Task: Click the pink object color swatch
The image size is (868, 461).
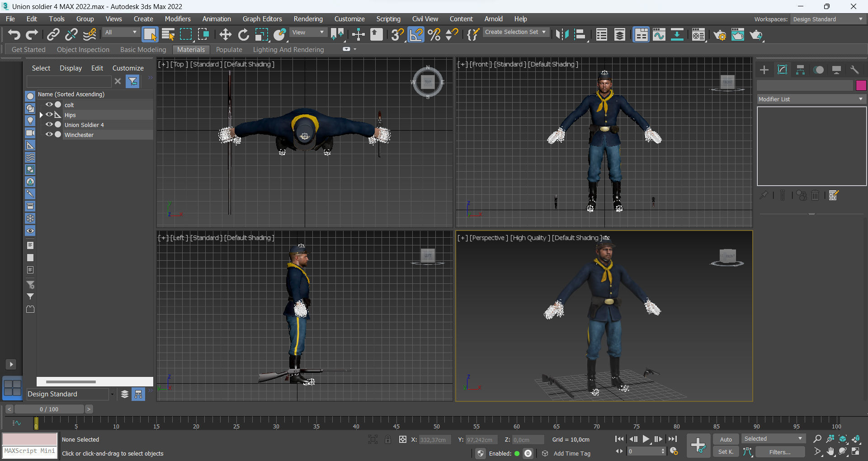Action: tap(861, 85)
